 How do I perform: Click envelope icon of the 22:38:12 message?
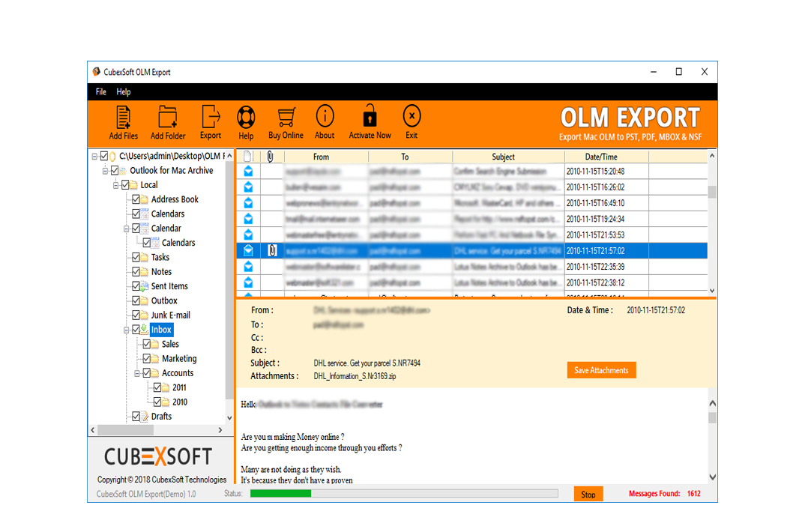point(249,282)
